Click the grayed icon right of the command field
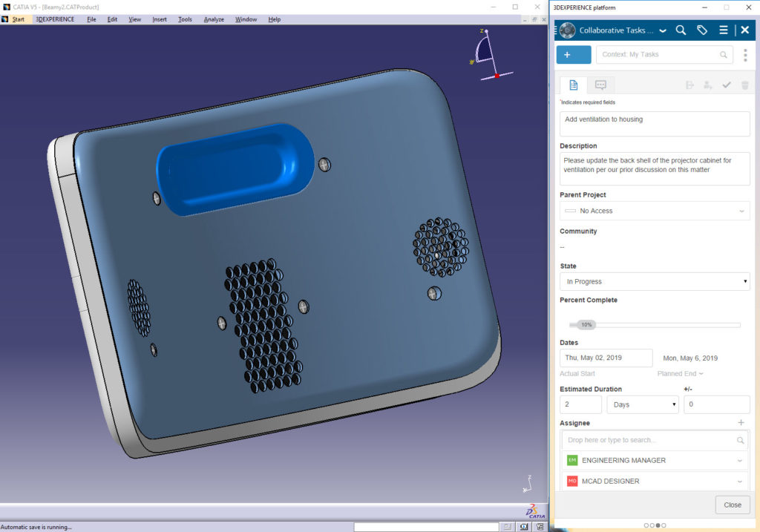 [x=507, y=527]
